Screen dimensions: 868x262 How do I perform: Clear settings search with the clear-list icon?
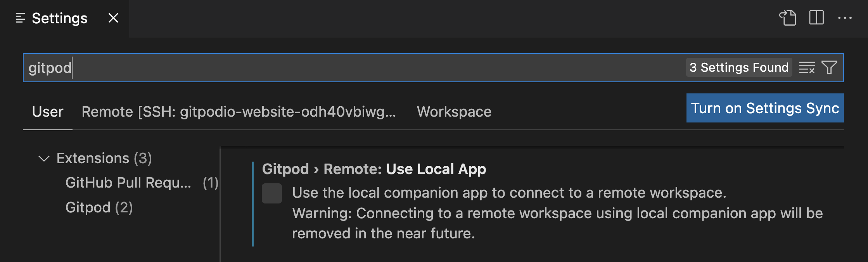807,67
